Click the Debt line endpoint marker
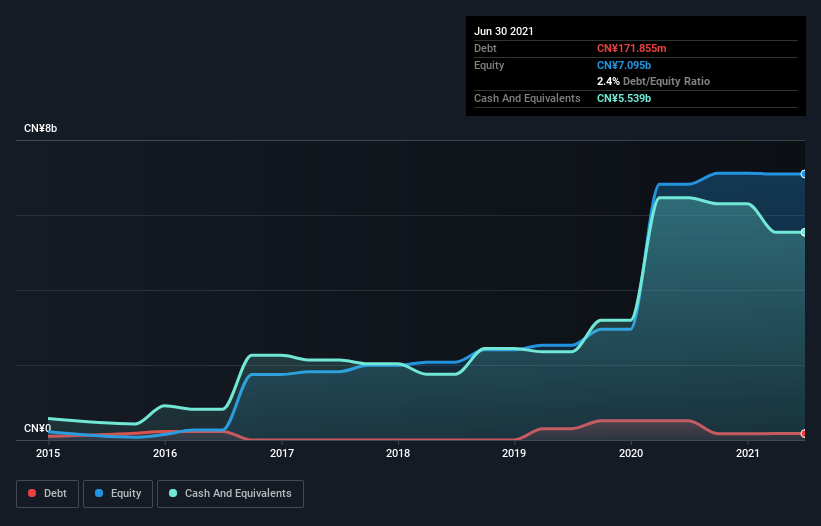Image resolution: width=821 pixels, height=526 pixels. 804,433
